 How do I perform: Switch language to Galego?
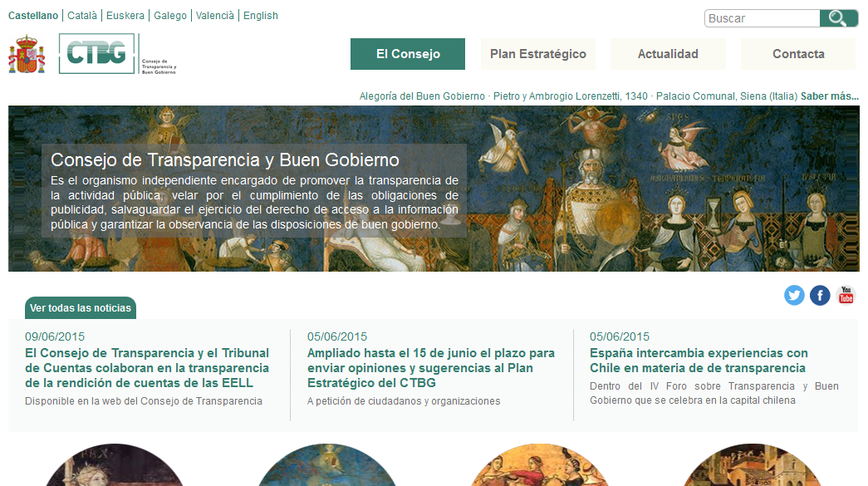point(170,16)
